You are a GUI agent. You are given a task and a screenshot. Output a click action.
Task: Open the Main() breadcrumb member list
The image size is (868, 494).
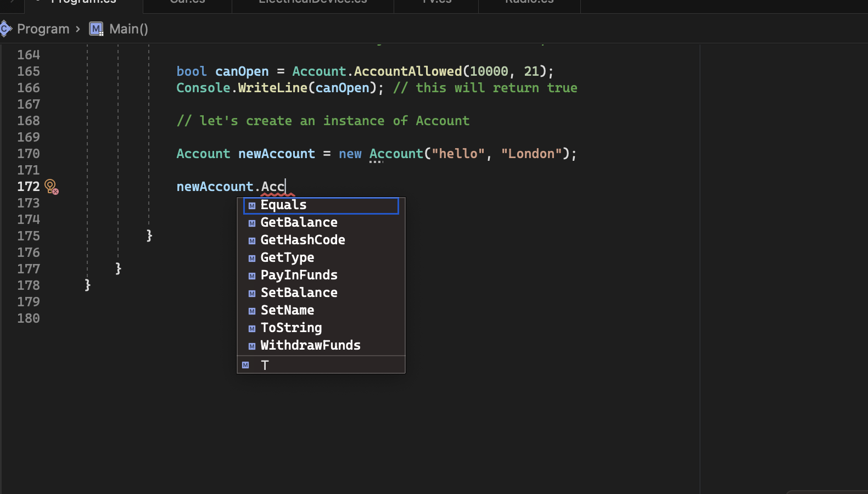(x=128, y=29)
